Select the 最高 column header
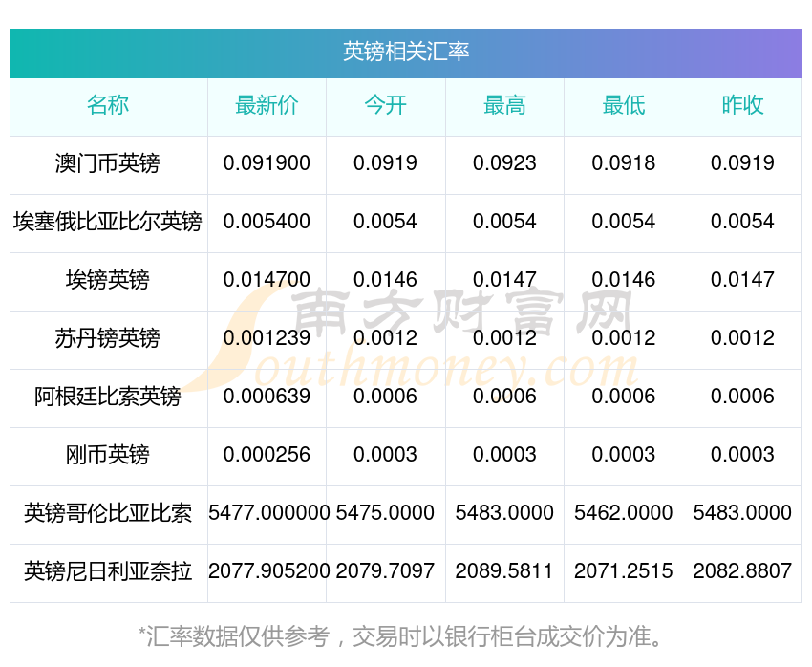This screenshot has height=667, width=812. 504,105
